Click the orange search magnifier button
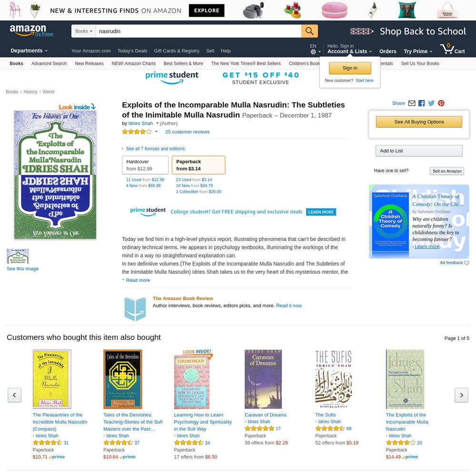Image resolution: width=476 pixels, height=476 pixels. [x=309, y=31]
